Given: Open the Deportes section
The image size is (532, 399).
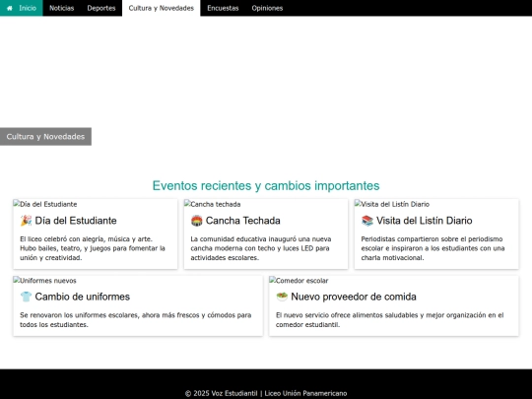Looking at the screenshot, I should pos(101,8).
